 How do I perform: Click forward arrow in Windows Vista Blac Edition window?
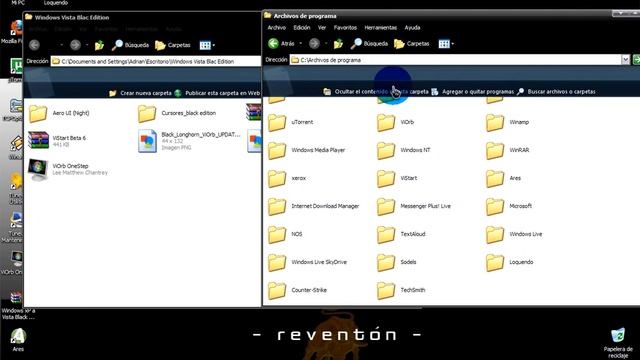coord(75,45)
